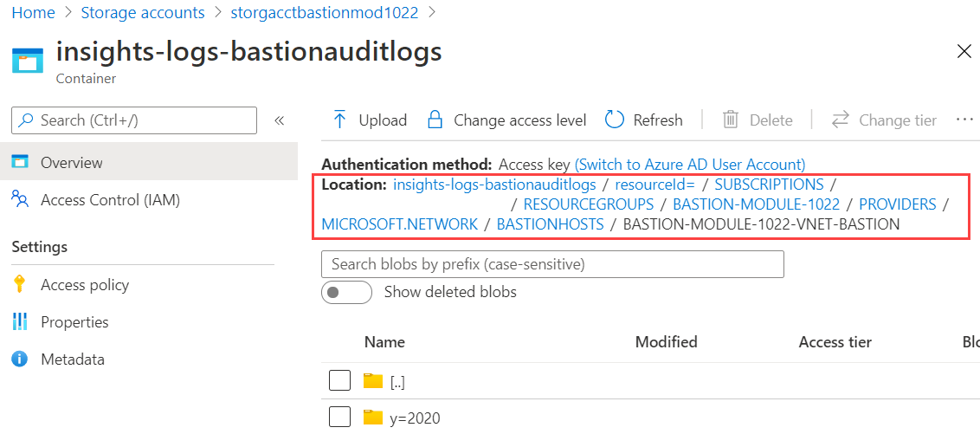The width and height of the screenshot is (980, 434).
Task: Click Change access level button label
Action: [520, 120]
